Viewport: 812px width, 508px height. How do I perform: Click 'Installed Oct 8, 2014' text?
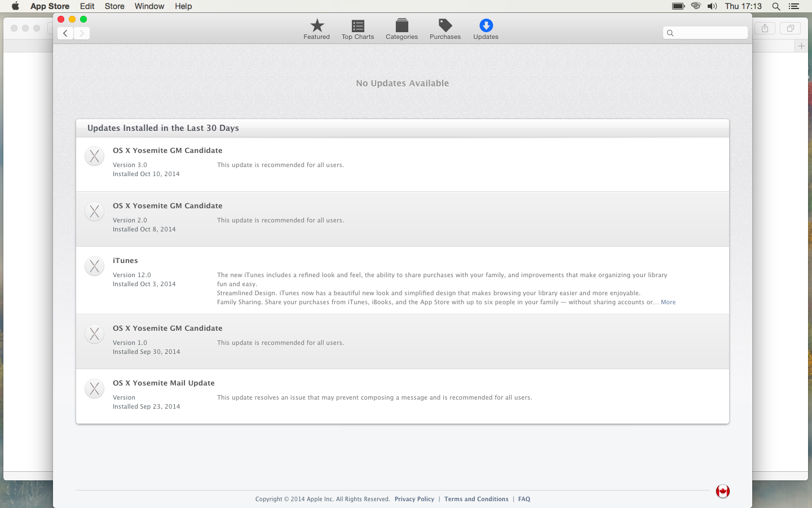pyautogui.click(x=144, y=230)
